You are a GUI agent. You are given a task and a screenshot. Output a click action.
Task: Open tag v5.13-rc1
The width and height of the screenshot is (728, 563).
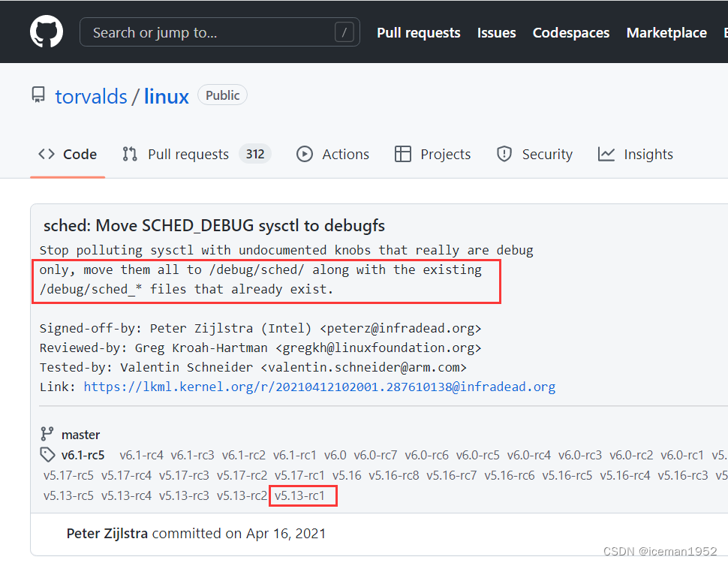coord(299,495)
